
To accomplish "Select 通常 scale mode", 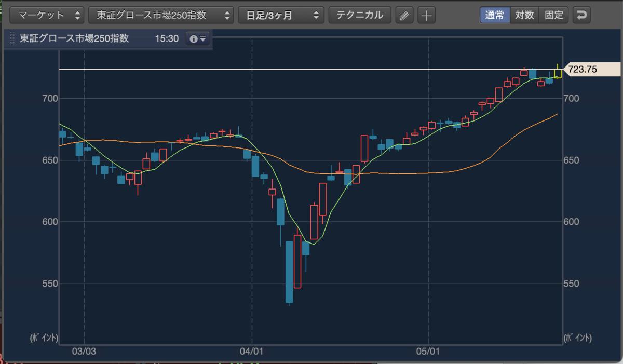I will click(495, 15).
